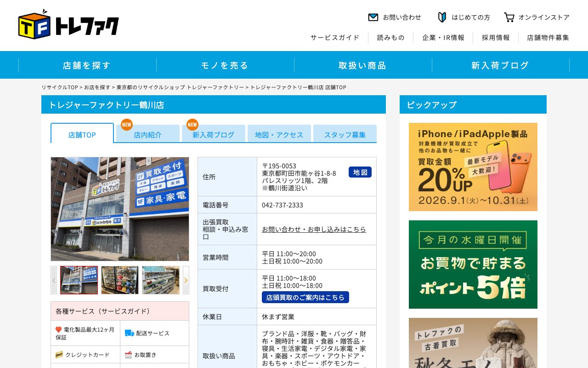588x368 pixels.
Task: Open 店舗を探す in navigation bar
Action: tap(87, 65)
